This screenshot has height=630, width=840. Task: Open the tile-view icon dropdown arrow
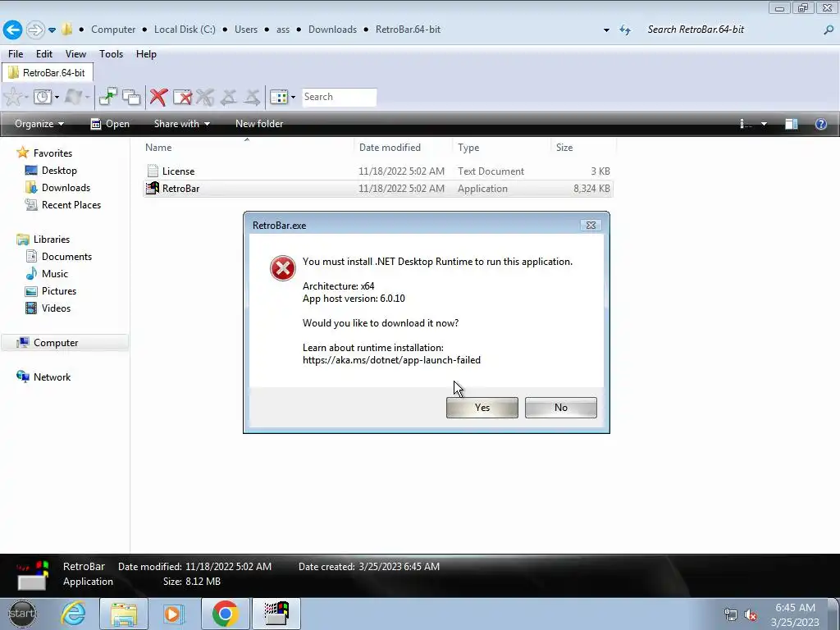pos(293,97)
